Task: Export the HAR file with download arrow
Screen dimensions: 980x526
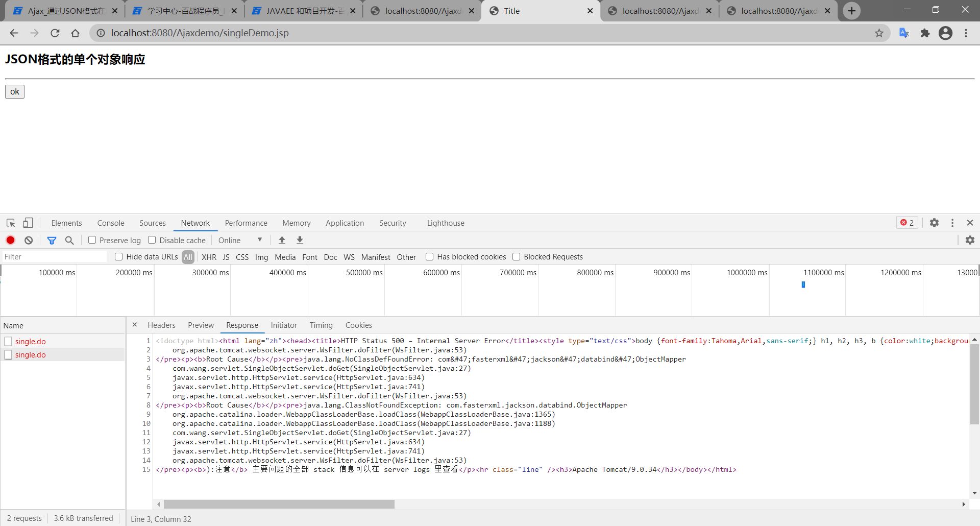Action: click(300, 240)
